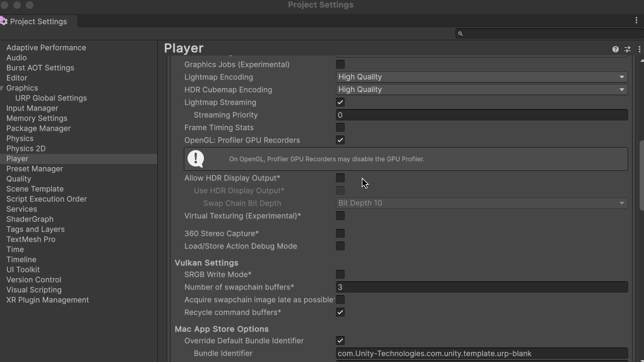Image resolution: width=644 pixels, height=362 pixels.
Task: Click the search magnifier icon
Action: [460, 33]
